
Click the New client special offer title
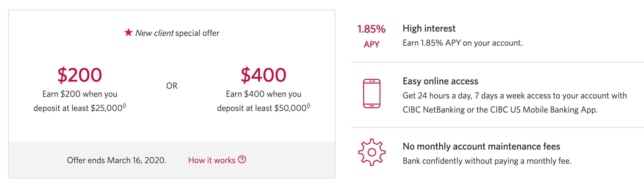177,33
